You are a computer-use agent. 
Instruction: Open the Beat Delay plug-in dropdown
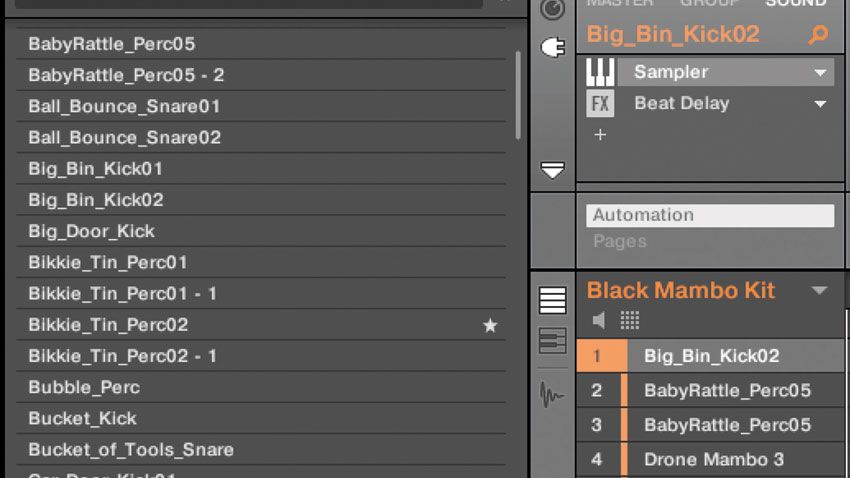click(x=820, y=104)
